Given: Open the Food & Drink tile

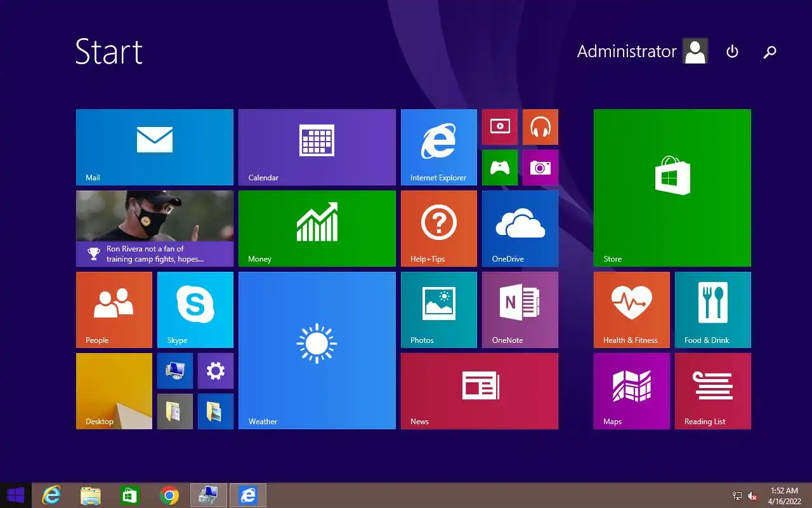Looking at the screenshot, I should (x=713, y=310).
